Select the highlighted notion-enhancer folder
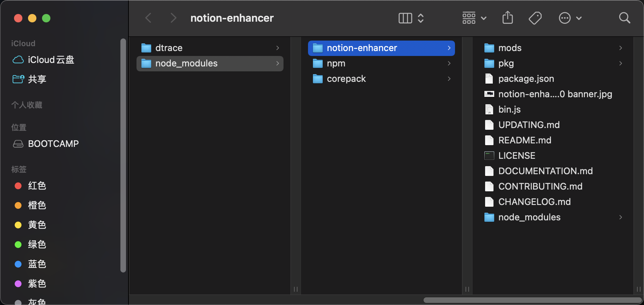The width and height of the screenshot is (644, 305). pos(381,48)
